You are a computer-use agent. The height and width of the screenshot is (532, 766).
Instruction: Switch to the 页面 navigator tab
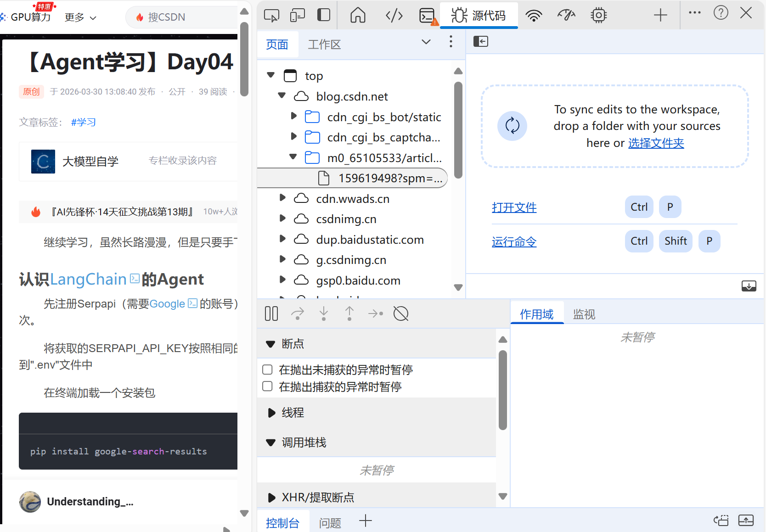click(277, 45)
